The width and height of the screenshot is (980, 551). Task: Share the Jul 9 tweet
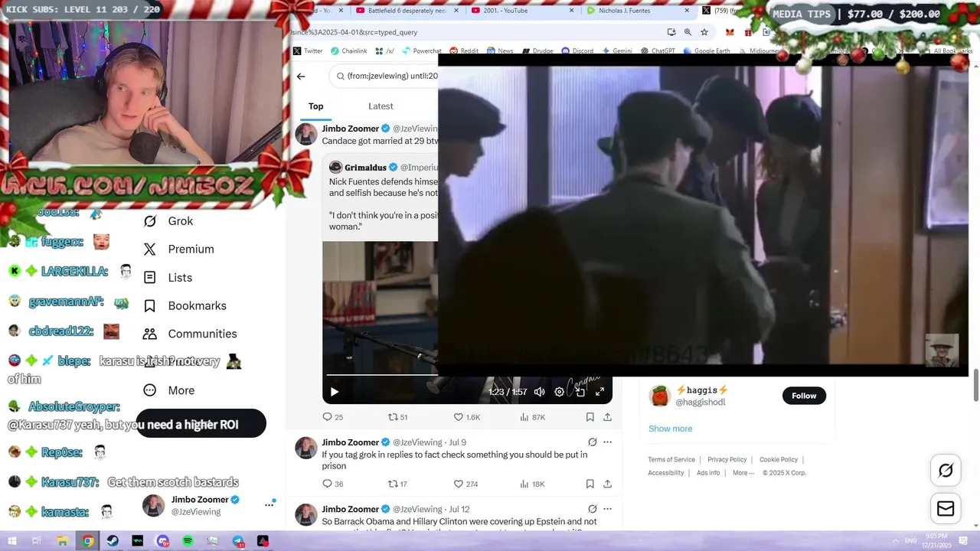pyautogui.click(x=607, y=484)
